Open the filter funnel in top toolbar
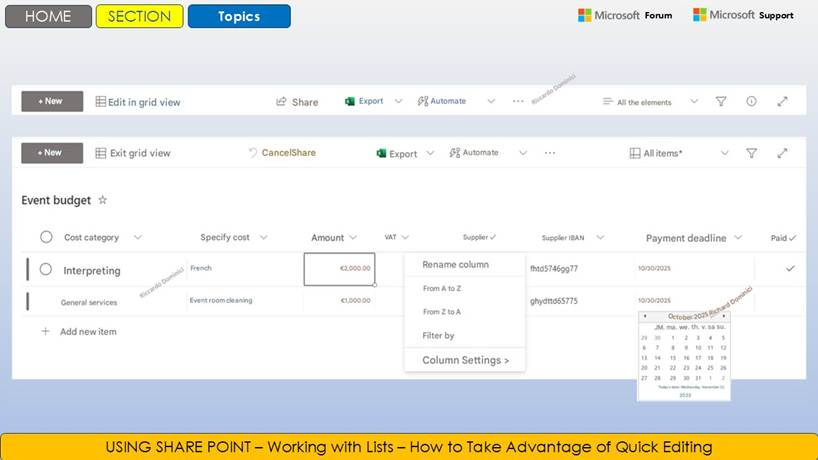Screen dimensions: 818x460 [x=721, y=101]
